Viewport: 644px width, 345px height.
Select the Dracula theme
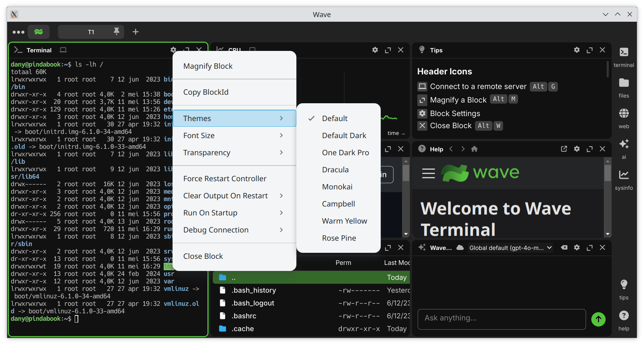[338, 170]
